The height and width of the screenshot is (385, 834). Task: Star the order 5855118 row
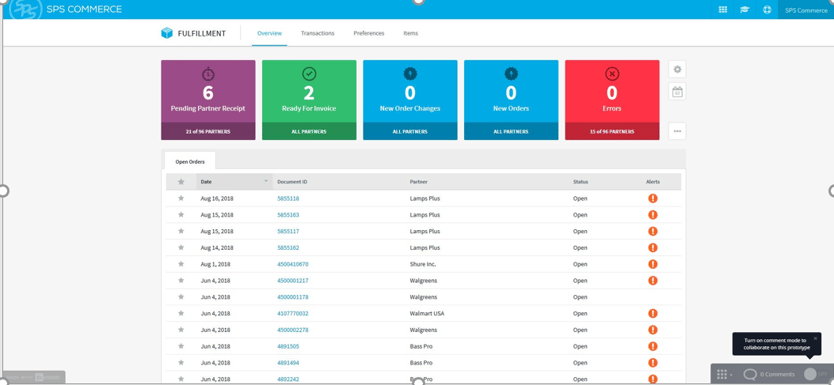coord(181,198)
